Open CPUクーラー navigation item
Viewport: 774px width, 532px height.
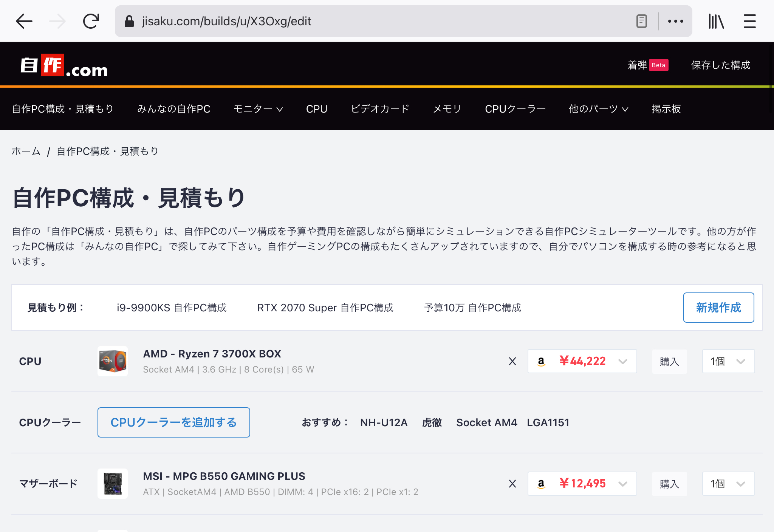(x=515, y=109)
